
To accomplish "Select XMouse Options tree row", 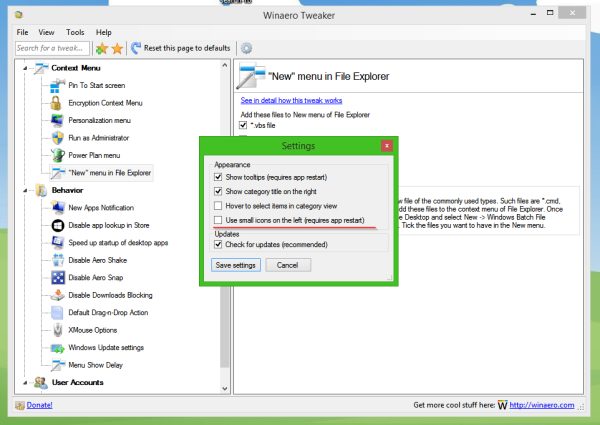I will 93,330.
